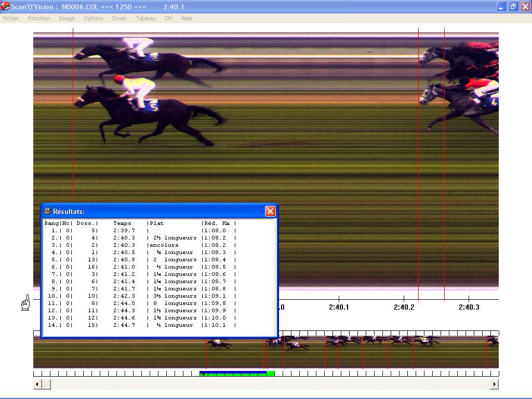Click the lead horse in overview strip
Image resolution: width=532 pixels, height=399 pixels.
(219, 344)
